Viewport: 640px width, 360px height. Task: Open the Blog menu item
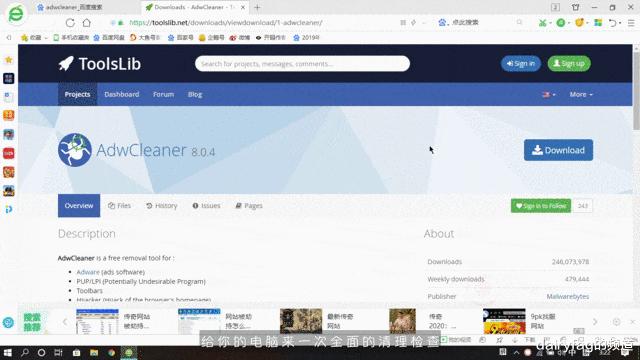[x=195, y=94]
